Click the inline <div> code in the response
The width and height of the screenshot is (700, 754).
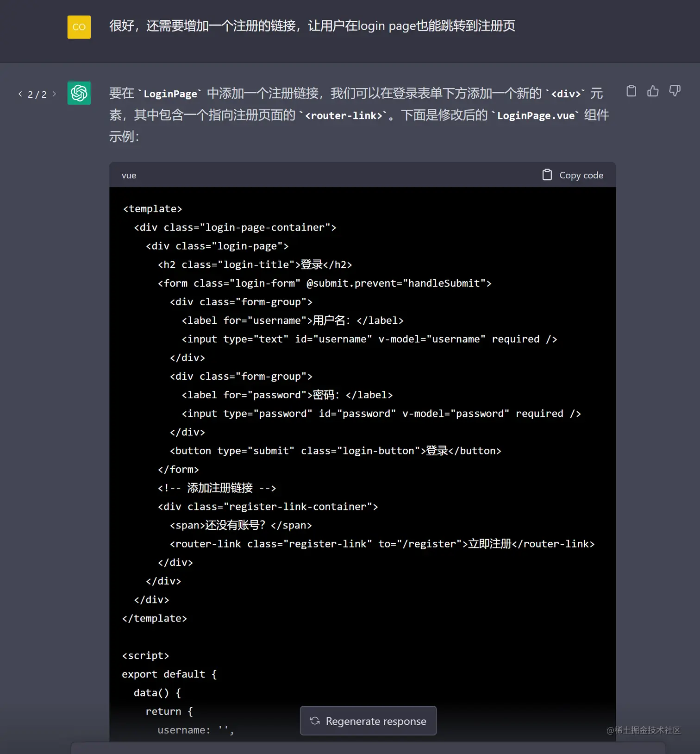coord(566,94)
